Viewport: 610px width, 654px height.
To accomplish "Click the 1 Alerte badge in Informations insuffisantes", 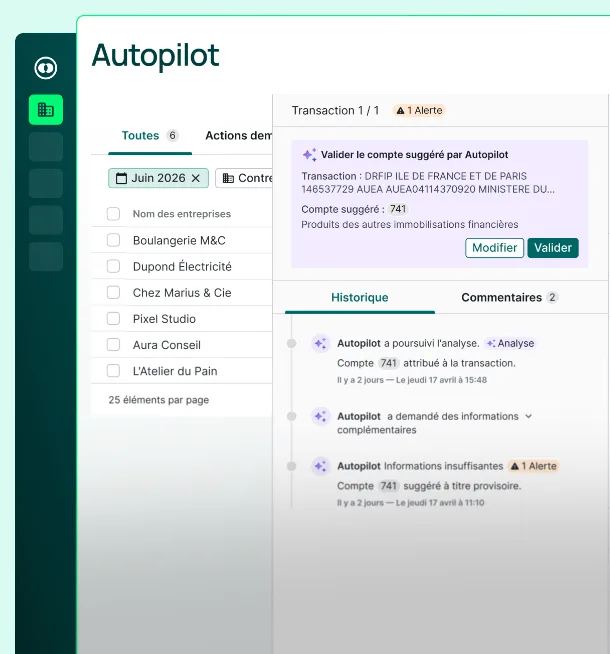I will [534, 466].
